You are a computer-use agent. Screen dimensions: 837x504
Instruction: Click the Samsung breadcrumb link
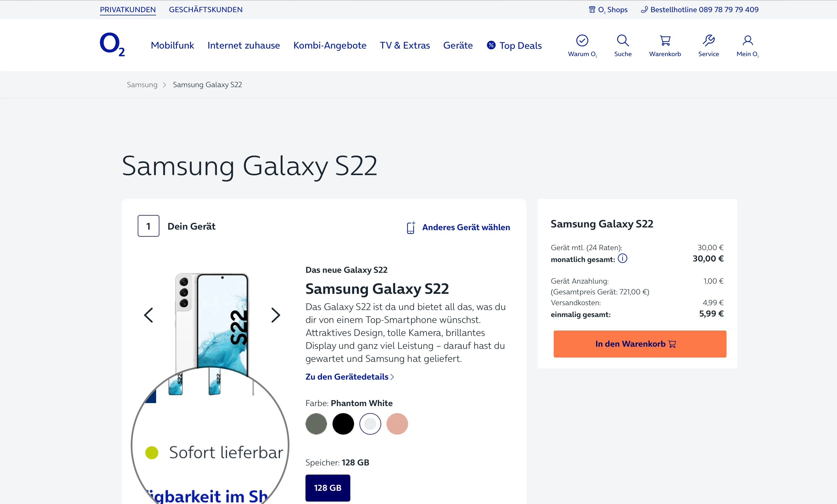click(142, 84)
